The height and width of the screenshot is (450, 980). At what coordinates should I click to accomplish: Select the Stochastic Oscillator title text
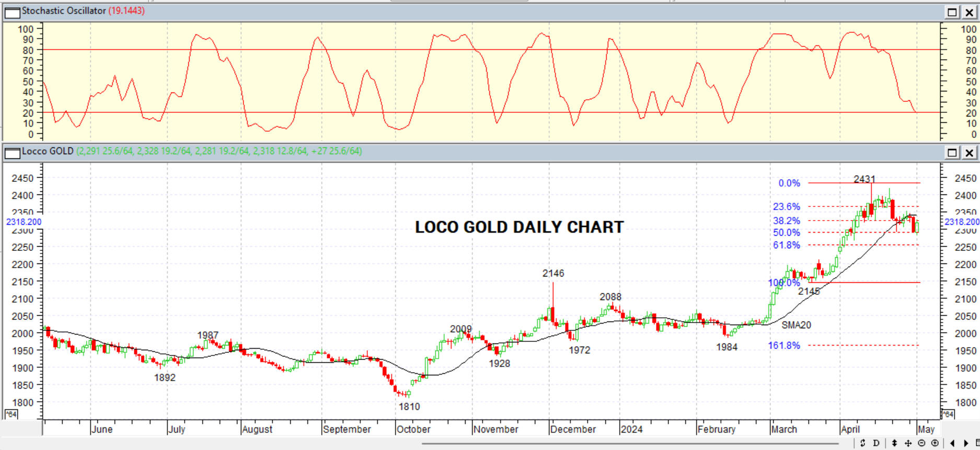pyautogui.click(x=64, y=11)
